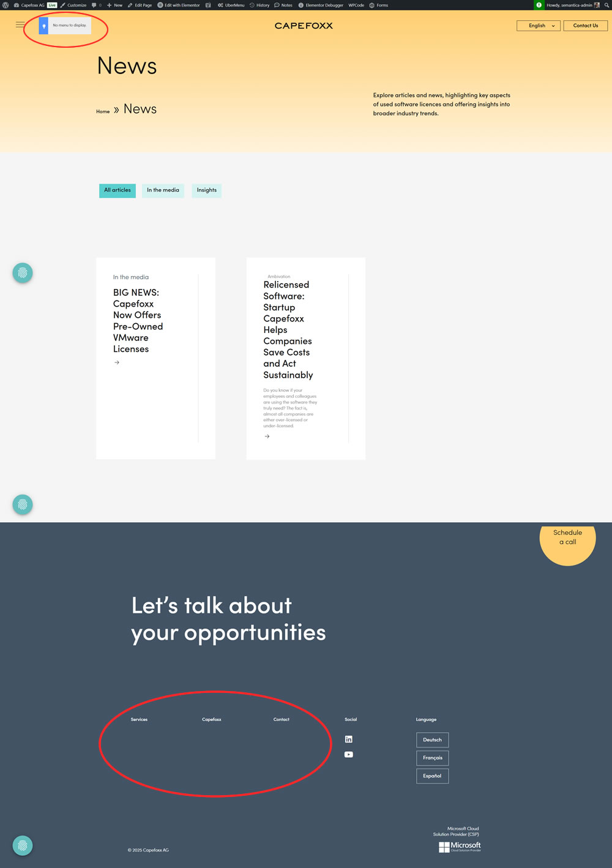Open the WordPress logo menu

point(6,5)
